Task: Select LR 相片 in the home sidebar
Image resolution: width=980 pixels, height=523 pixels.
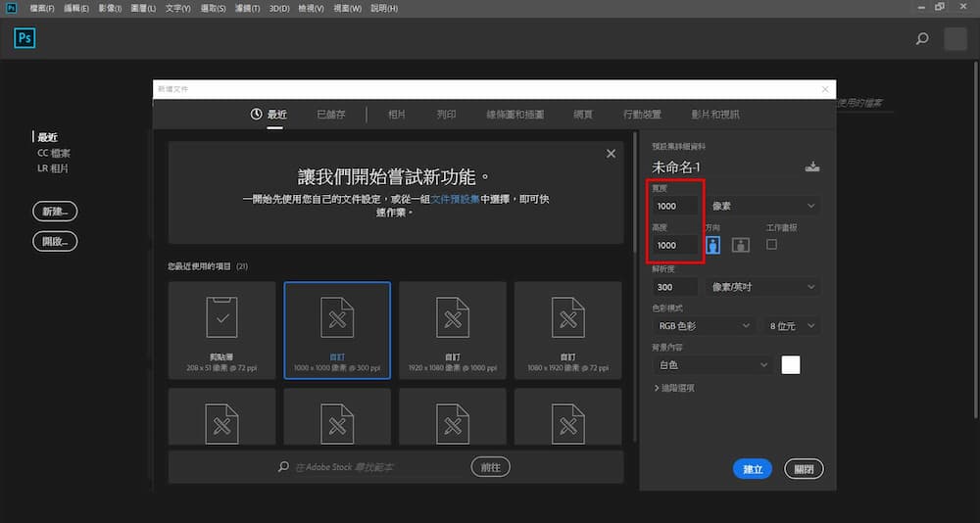Action: 53,168
